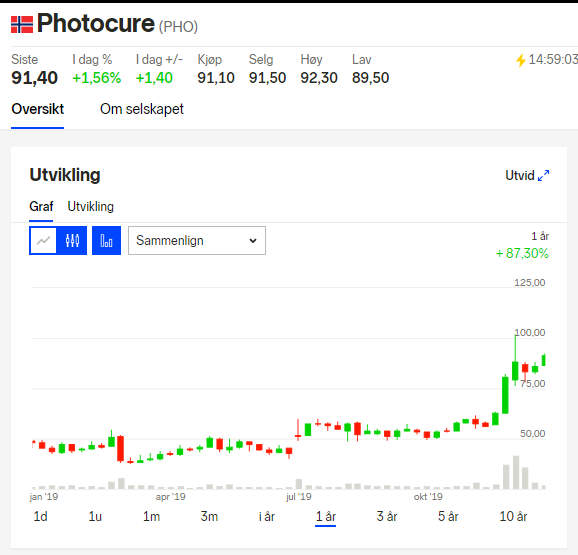The image size is (578, 555).
Task: Set chart period to 3m
Action: (x=209, y=516)
